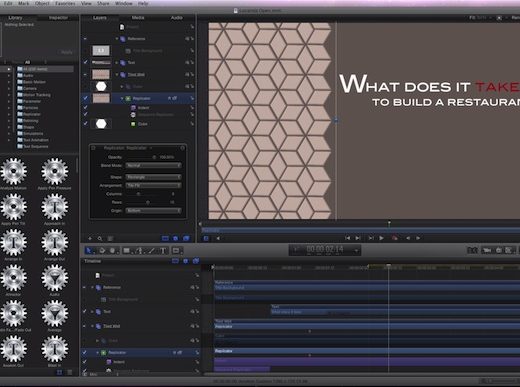Toggle filters display button under Layers list

tap(186, 238)
